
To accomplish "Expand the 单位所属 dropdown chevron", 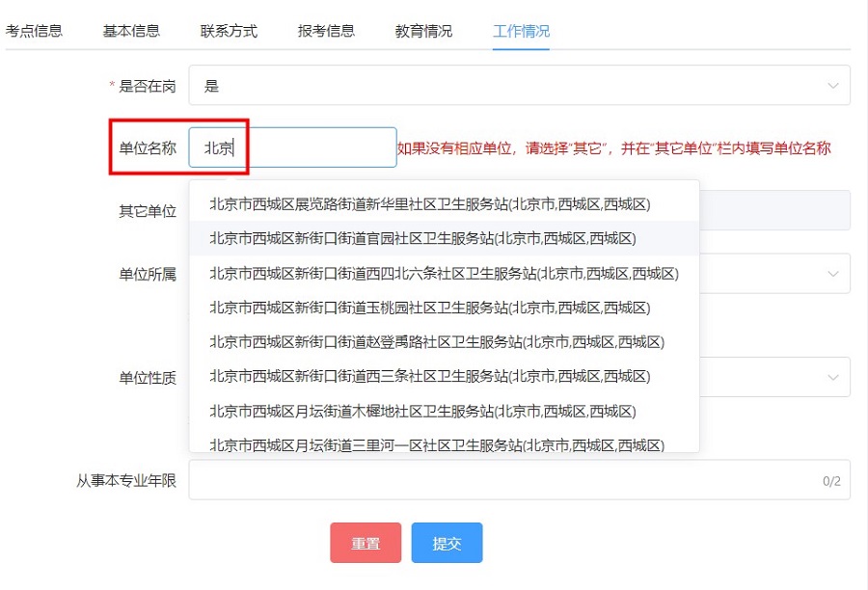I will coord(832,274).
